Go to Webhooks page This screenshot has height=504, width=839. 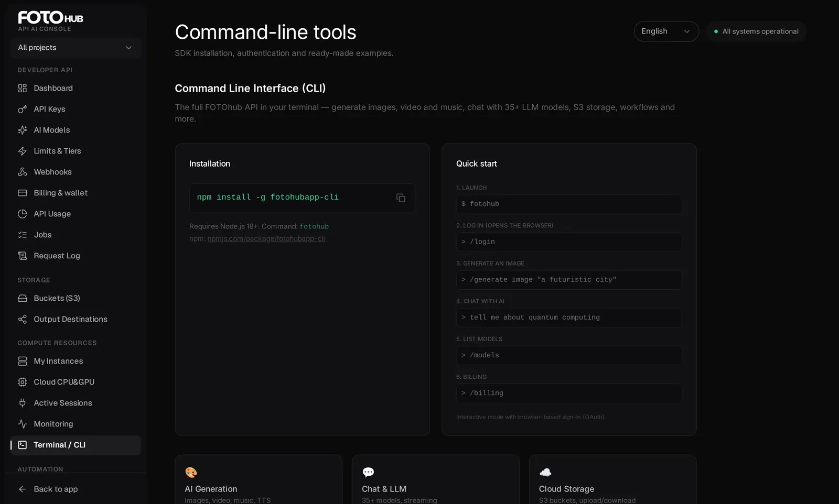(x=76, y=172)
